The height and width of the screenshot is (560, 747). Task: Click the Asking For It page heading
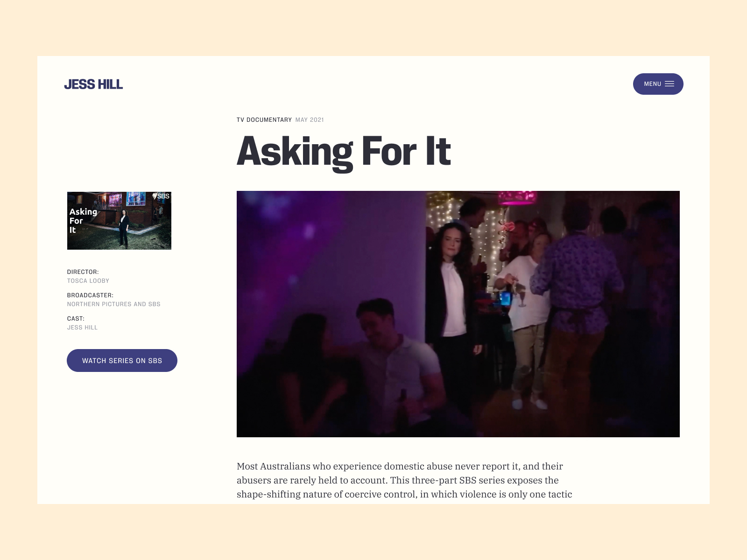[x=344, y=151]
